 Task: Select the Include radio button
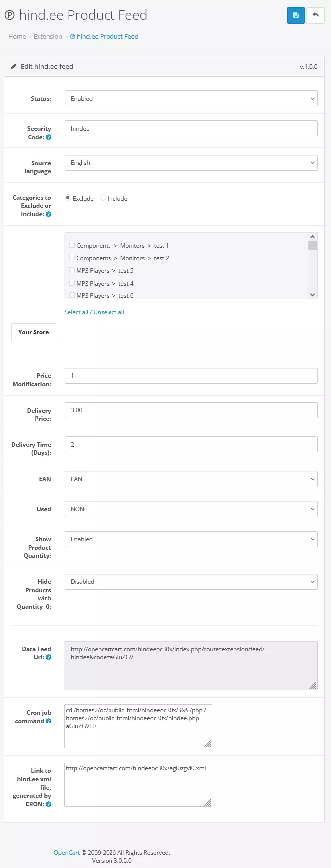(x=103, y=198)
